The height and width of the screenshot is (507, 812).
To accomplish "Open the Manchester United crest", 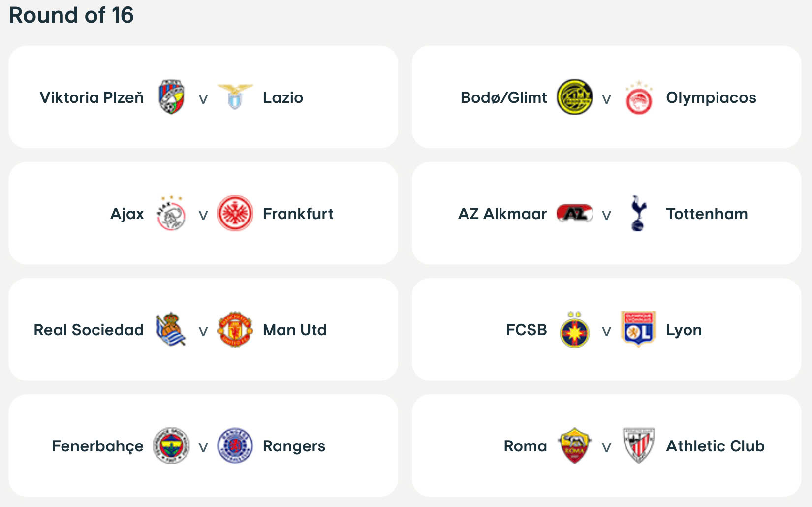I will (x=235, y=329).
